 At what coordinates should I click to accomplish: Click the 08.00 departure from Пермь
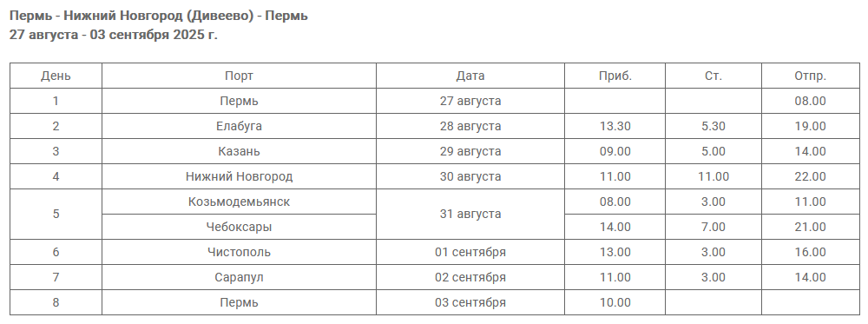(x=811, y=101)
